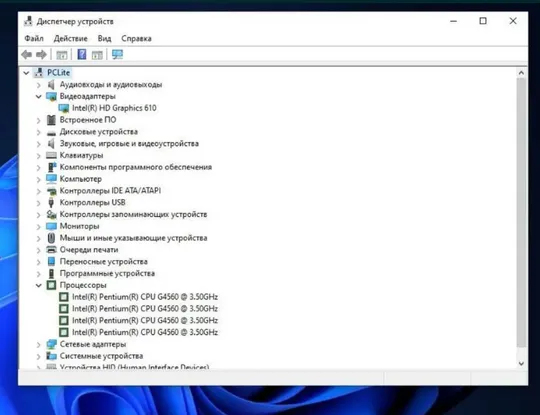Viewport: 540px width, 415px height.
Task: Expand the Системные устройства category
Action: coord(39,356)
